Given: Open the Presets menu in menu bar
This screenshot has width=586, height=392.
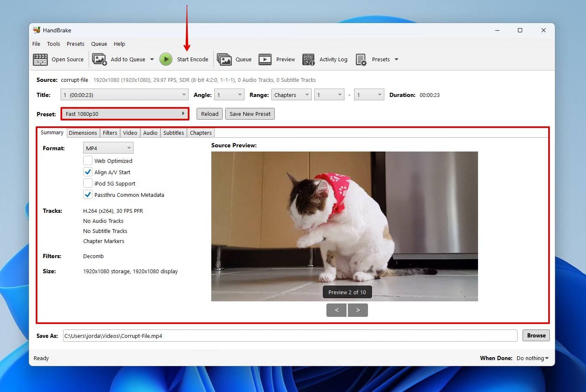Looking at the screenshot, I should [x=76, y=44].
